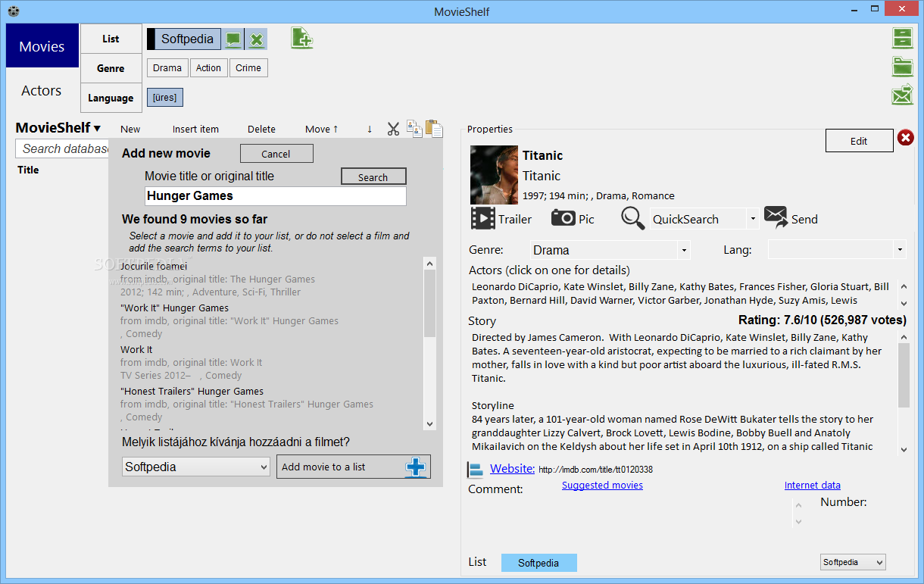Click the green comment icon next to Softpedia list
924x584 pixels.
pyautogui.click(x=233, y=39)
